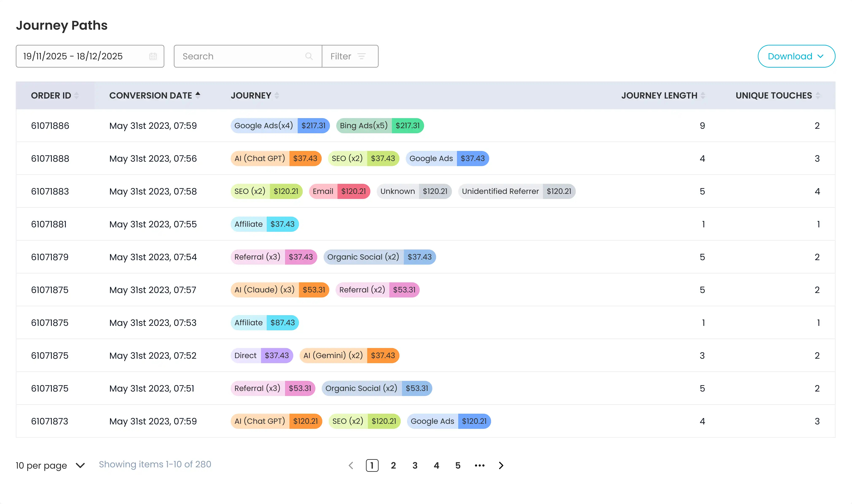Image resolution: width=852 pixels, height=504 pixels.
Task: Click order ID 61071879
Action: click(x=50, y=257)
